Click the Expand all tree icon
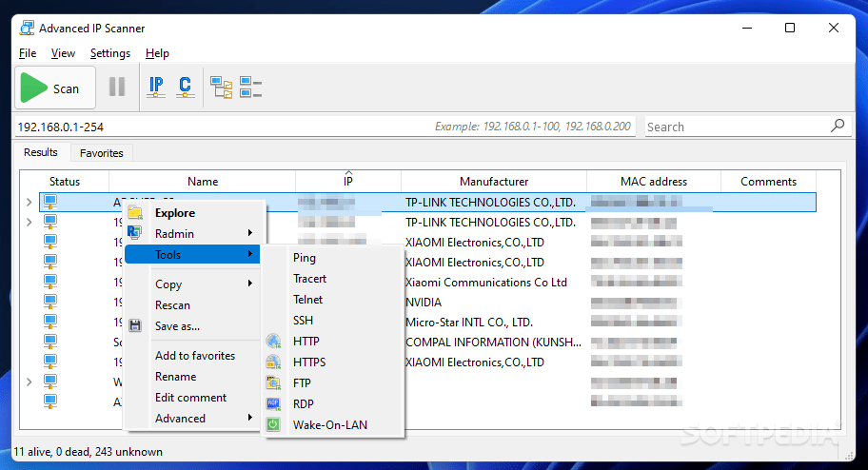This screenshot has height=470, width=868. [x=222, y=87]
